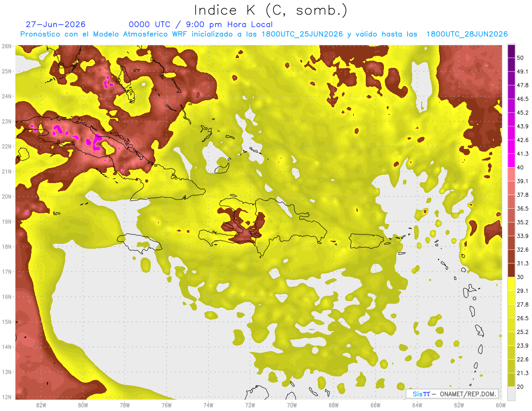Click the longitude axis label "70W"

pos(292,405)
